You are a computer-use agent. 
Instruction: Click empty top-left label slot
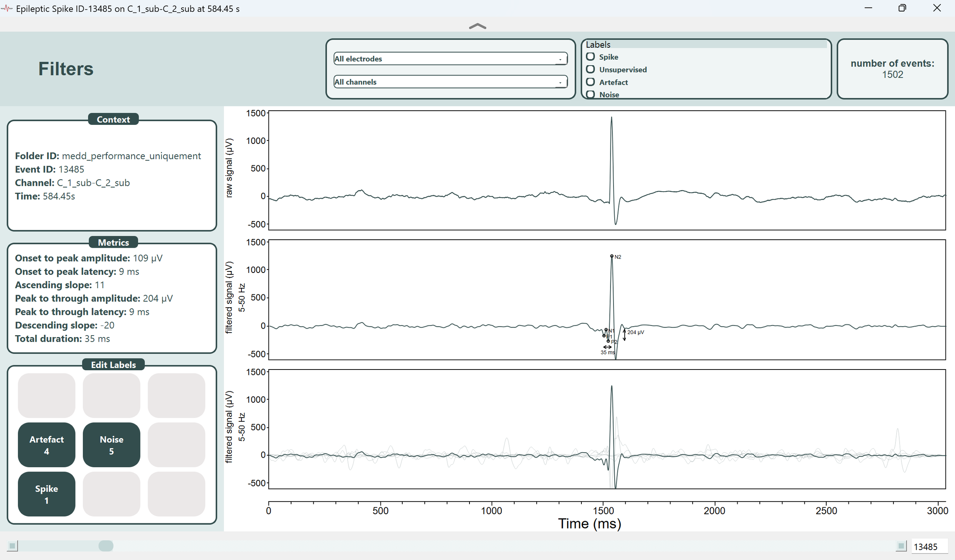pyautogui.click(x=47, y=395)
